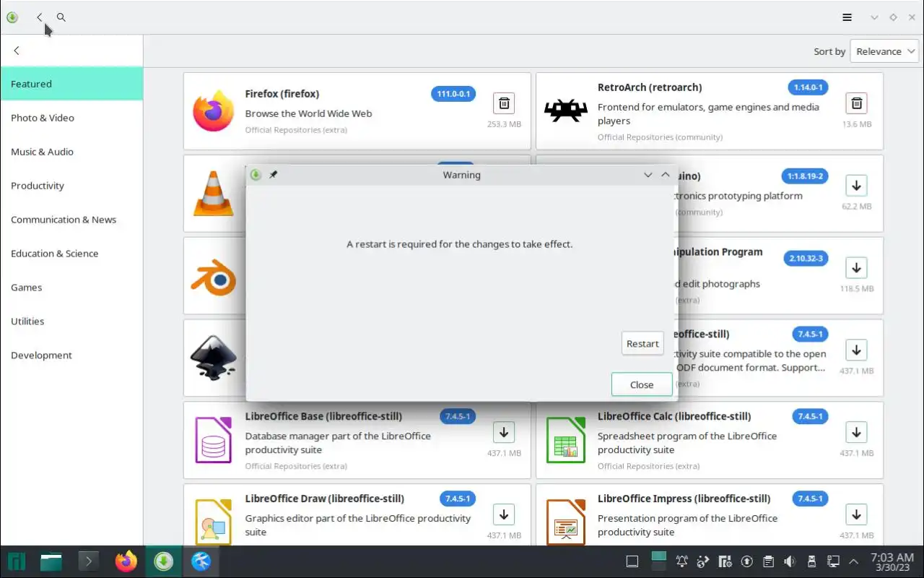Click the Inkscape logo icon

click(213, 358)
